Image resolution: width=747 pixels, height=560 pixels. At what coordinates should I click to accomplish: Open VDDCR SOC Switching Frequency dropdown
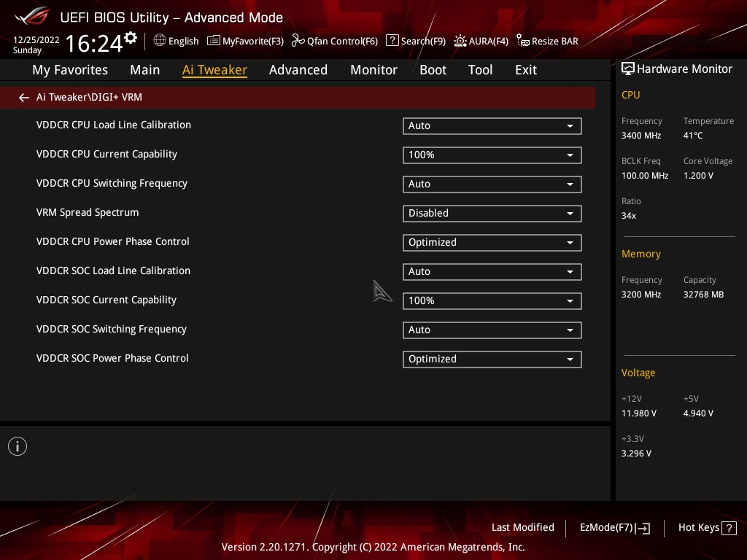492,330
